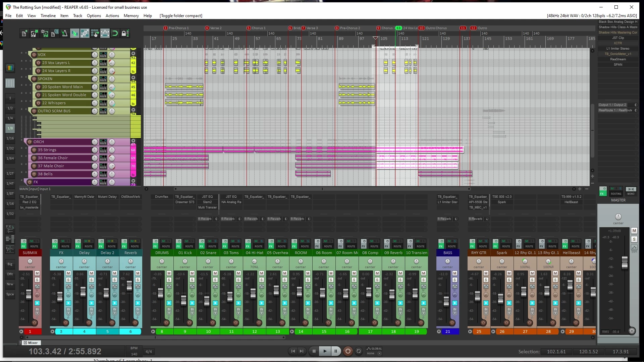644x362 pixels.
Task: Open the Actions menu
Action: pos(112,16)
